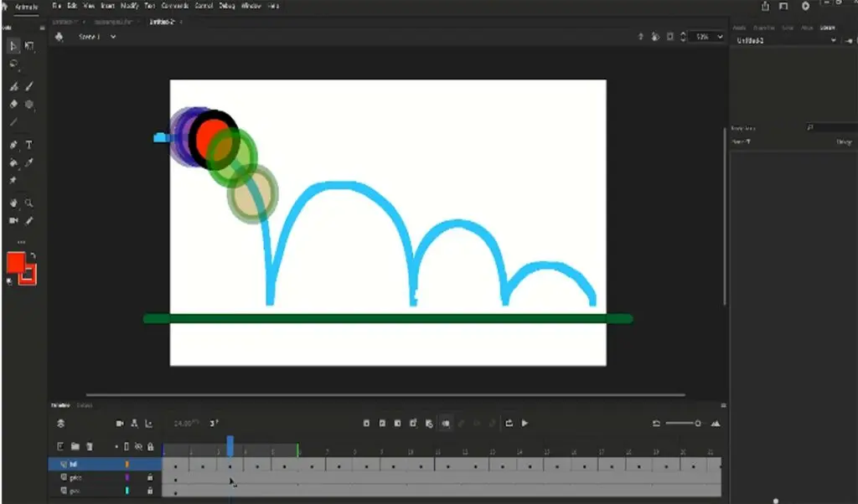Viewport: 858px width, 504px height.
Task: Toggle Onion Skin in the timeline
Action: (x=446, y=423)
